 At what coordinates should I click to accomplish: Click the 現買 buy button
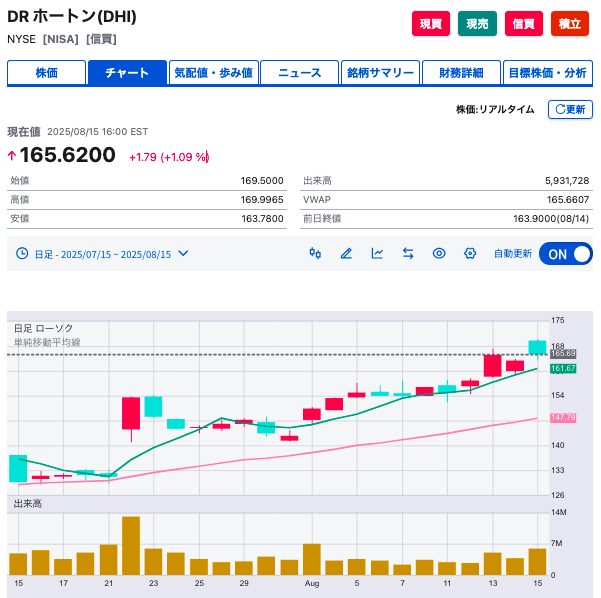[x=431, y=24]
